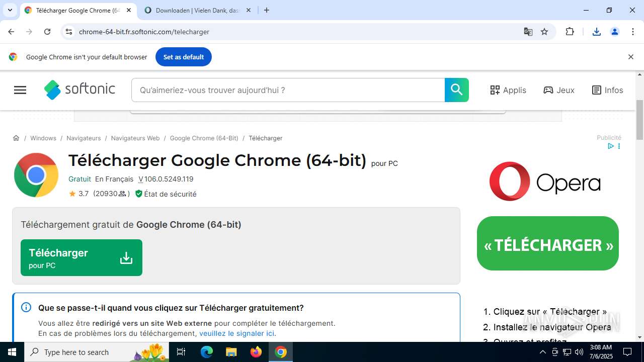
Task: Open the Jeux menu
Action: [x=559, y=90]
